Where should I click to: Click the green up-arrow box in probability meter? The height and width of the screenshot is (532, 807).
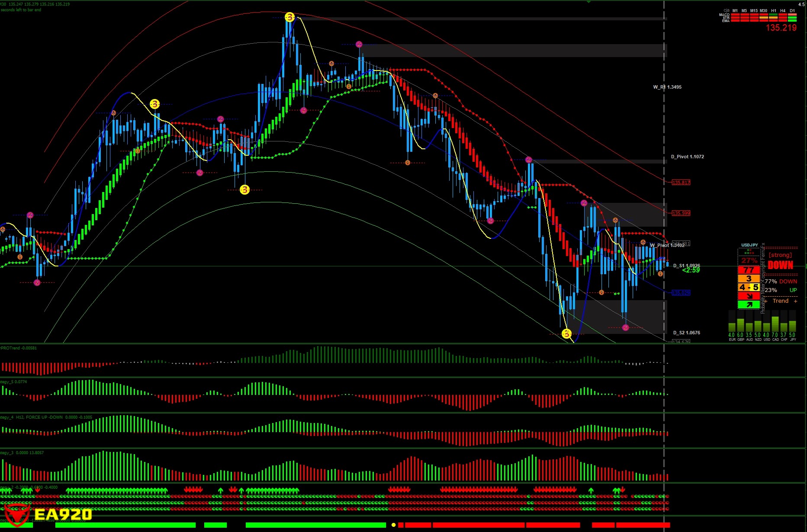[x=749, y=305]
